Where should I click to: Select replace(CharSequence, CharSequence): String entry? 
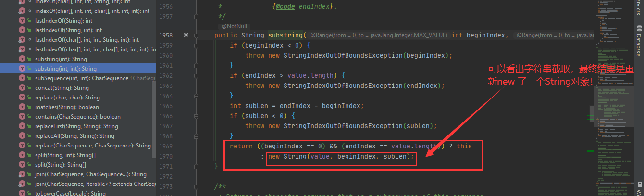pos(78,146)
